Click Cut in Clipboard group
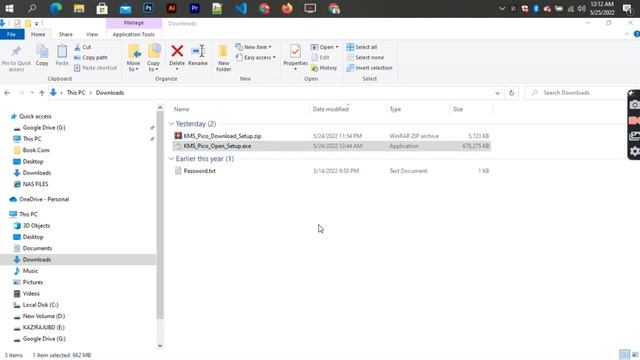 [83, 47]
